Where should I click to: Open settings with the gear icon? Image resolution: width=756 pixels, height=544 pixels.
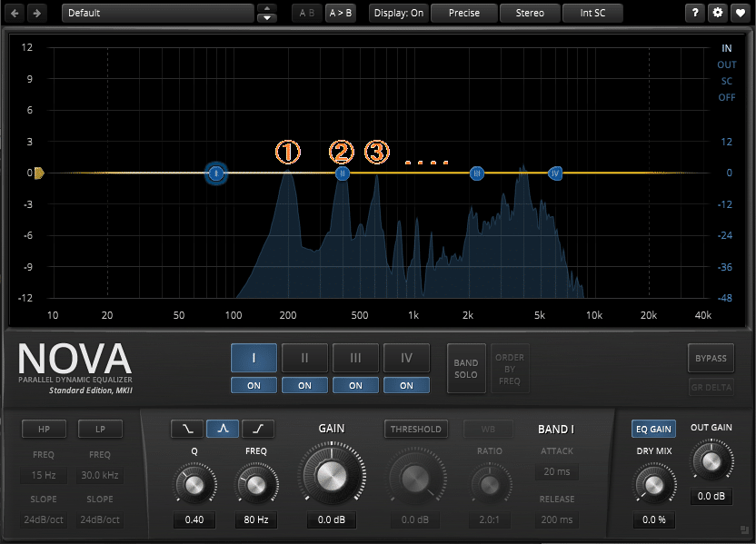(x=718, y=13)
